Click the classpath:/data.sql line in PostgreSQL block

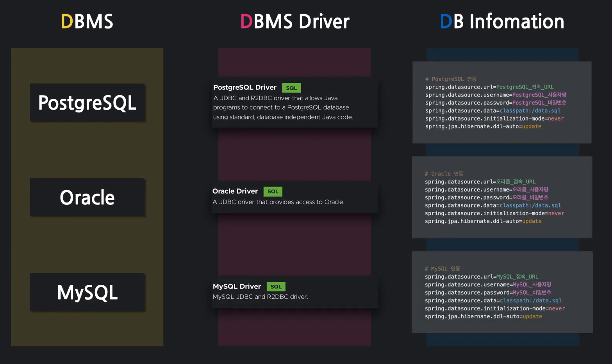(x=493, y=111)
